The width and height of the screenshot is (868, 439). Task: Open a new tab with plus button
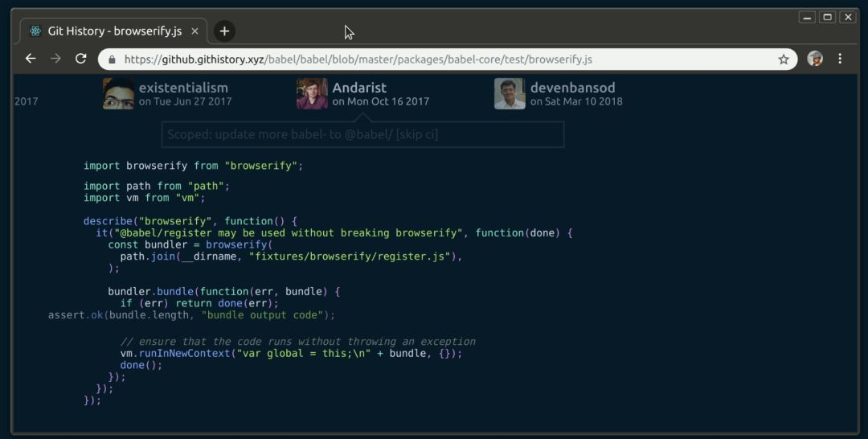pos(224,31)
